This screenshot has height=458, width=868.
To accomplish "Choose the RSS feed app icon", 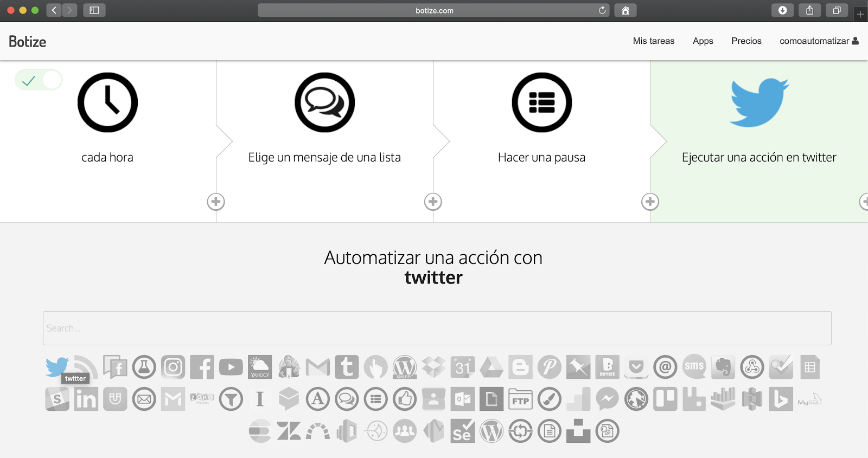I will click(87, 366).
